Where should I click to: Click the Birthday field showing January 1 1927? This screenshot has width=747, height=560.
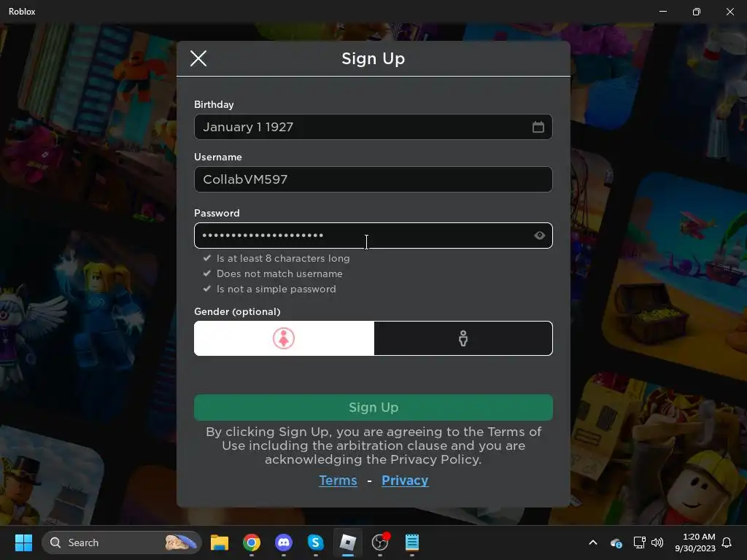coord(373,127)
